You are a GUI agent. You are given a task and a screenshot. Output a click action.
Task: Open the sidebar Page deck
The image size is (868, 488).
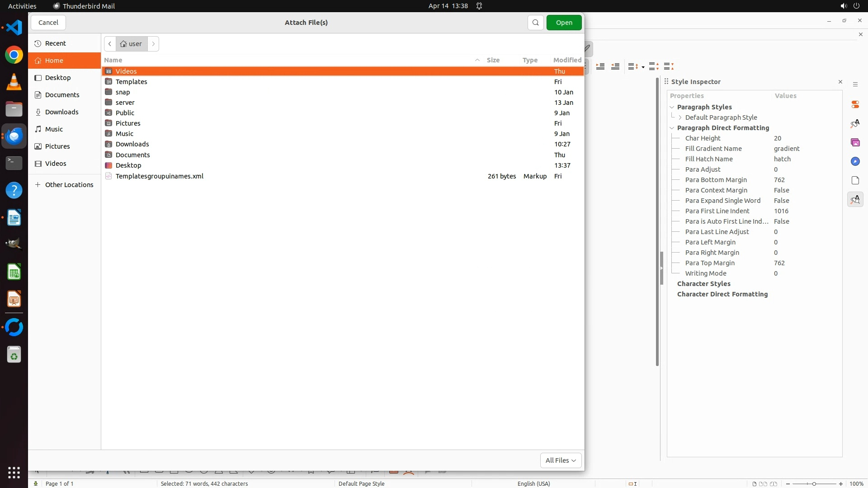tap(855, 180)
